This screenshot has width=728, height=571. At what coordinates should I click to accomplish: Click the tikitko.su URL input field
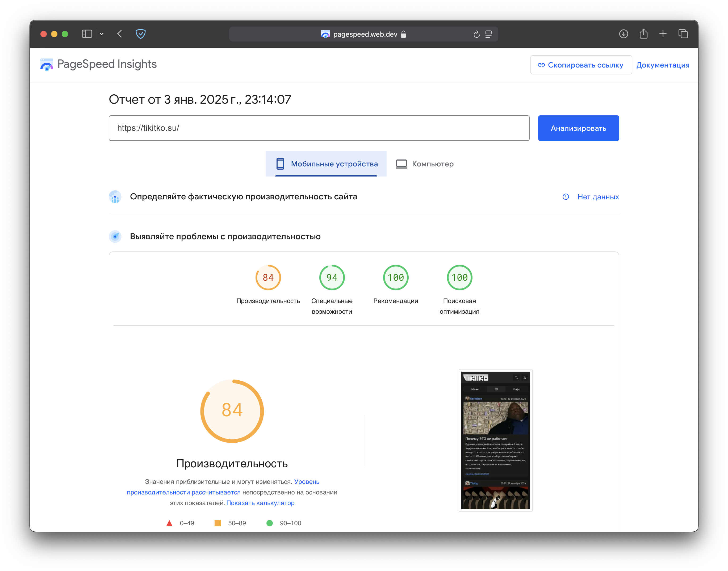point(319,128)
